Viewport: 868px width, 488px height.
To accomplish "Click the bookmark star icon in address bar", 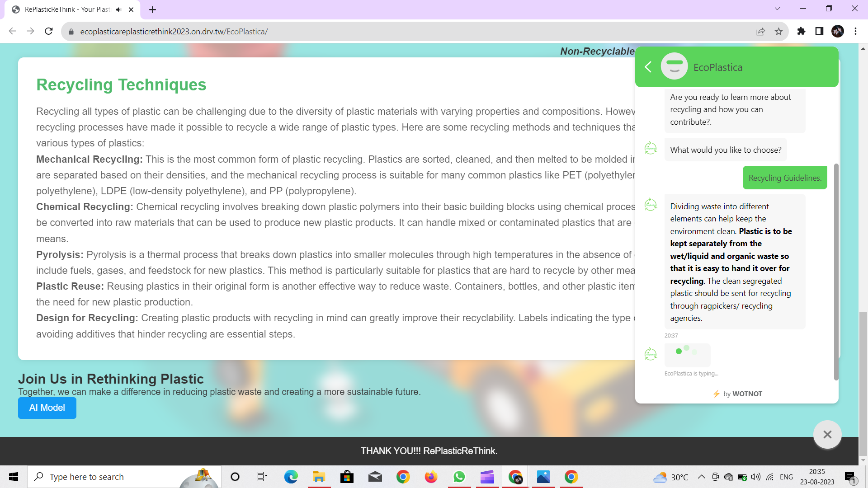I will 778,32.
